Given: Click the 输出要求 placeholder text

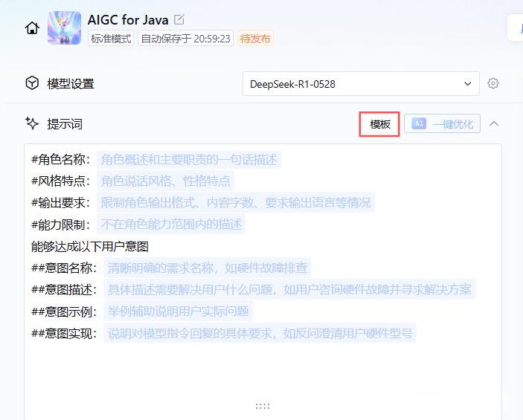Looking at the screenshot, I should pos(236,202).
